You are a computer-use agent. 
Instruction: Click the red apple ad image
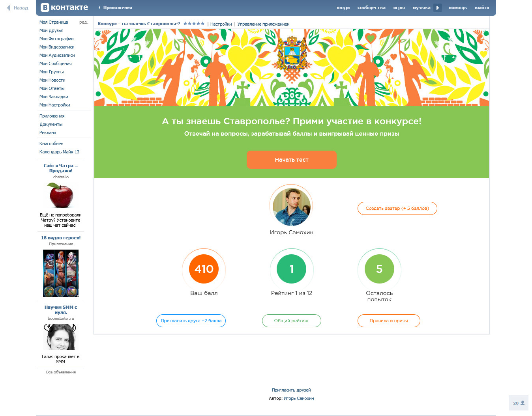pos(61,196)
